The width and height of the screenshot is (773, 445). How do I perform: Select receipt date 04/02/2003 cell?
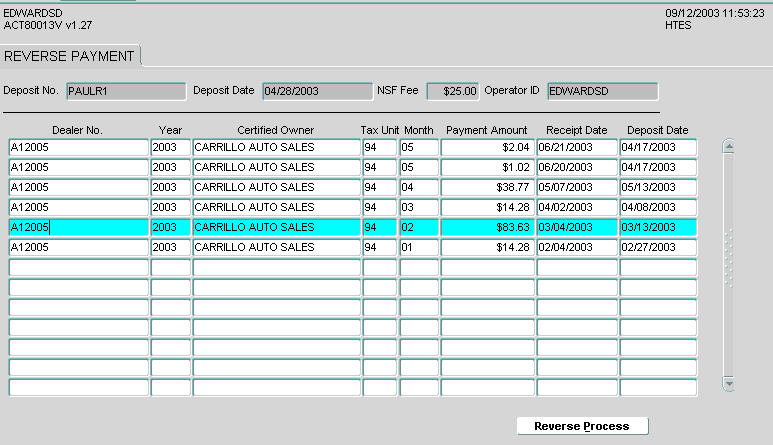(x=576, y=207)
